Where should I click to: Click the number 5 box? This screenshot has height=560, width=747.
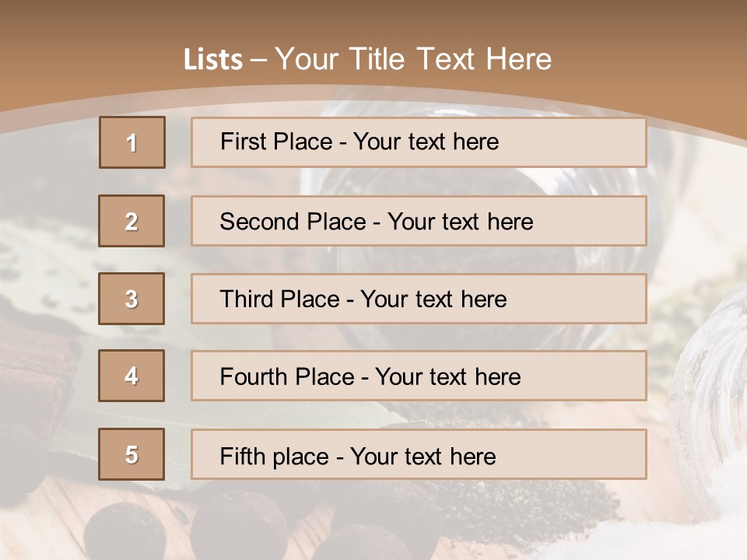pos(132,453)
